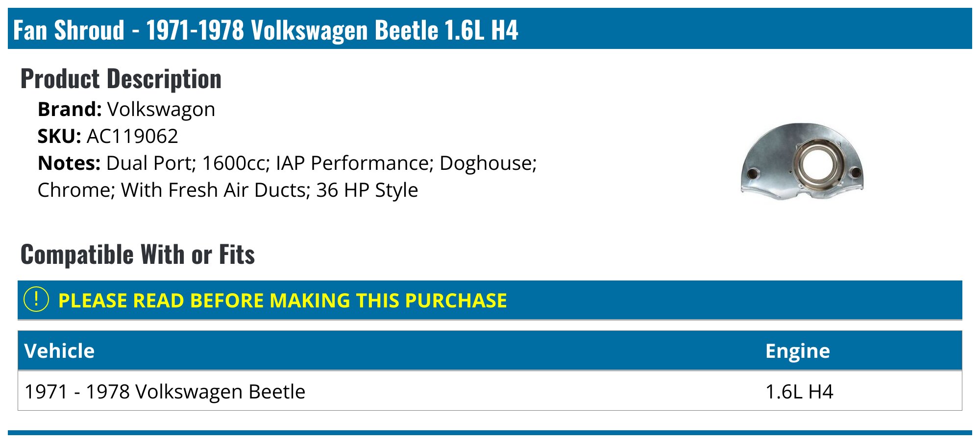Open the chrome fan shroud product image
This screenshot has width=980, height=443.
pos(802,162)
